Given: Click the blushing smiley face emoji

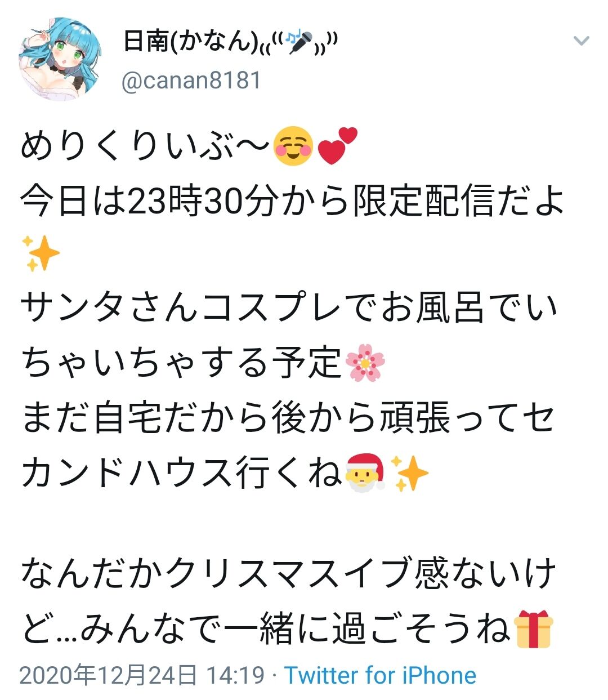Looking at the screenshot, I should pos(293,146).
